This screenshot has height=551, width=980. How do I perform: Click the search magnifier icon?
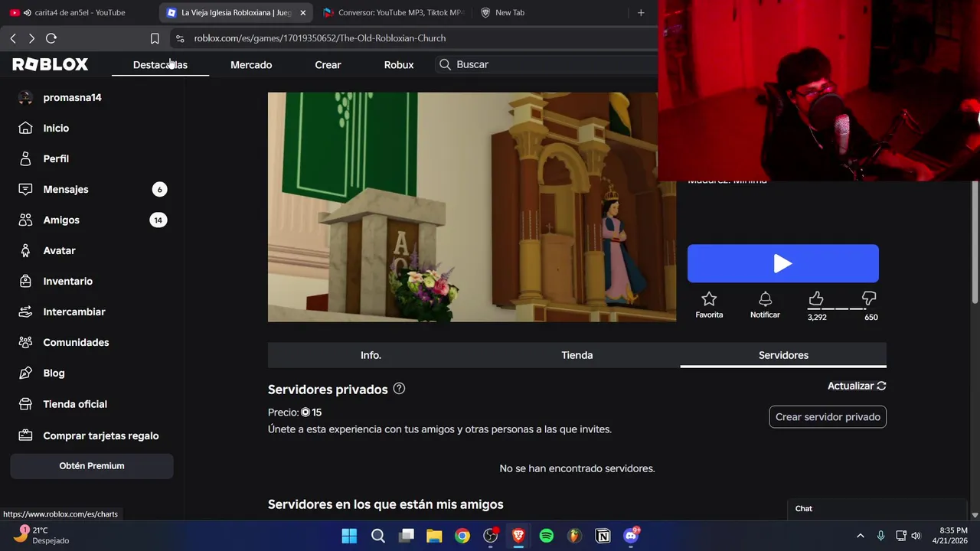pyautogui.click(x=445, y=64)
